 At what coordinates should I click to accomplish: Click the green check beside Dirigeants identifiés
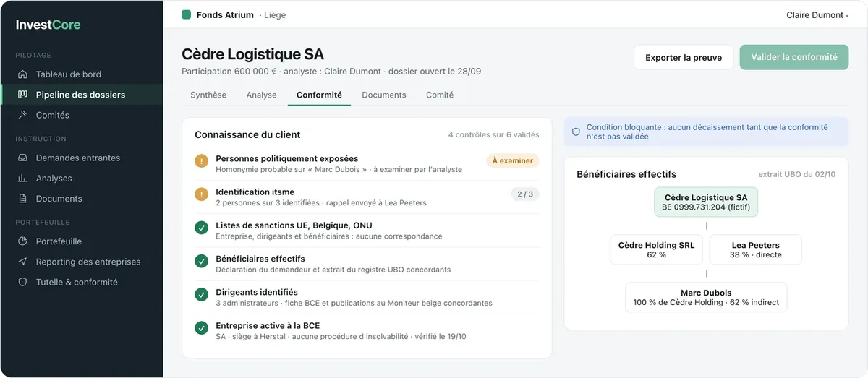point(202,294)
